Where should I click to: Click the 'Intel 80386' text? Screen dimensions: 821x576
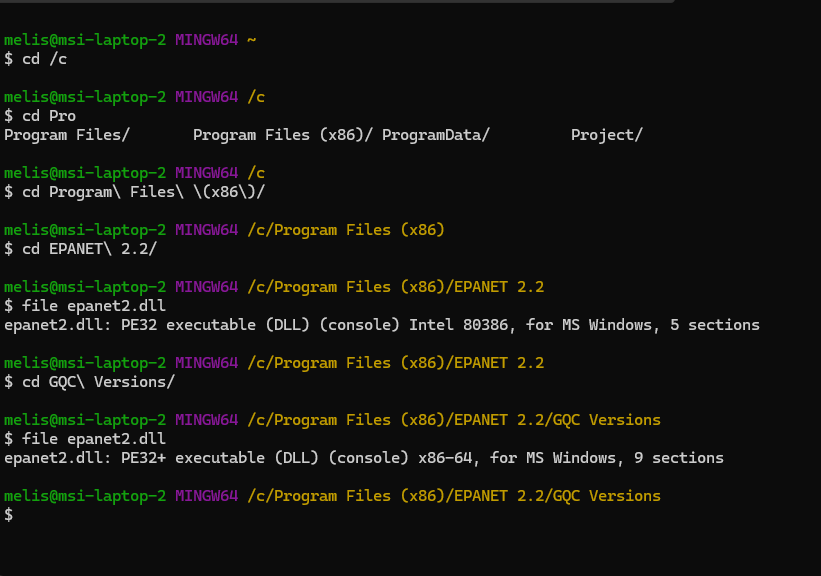point(459,325)
